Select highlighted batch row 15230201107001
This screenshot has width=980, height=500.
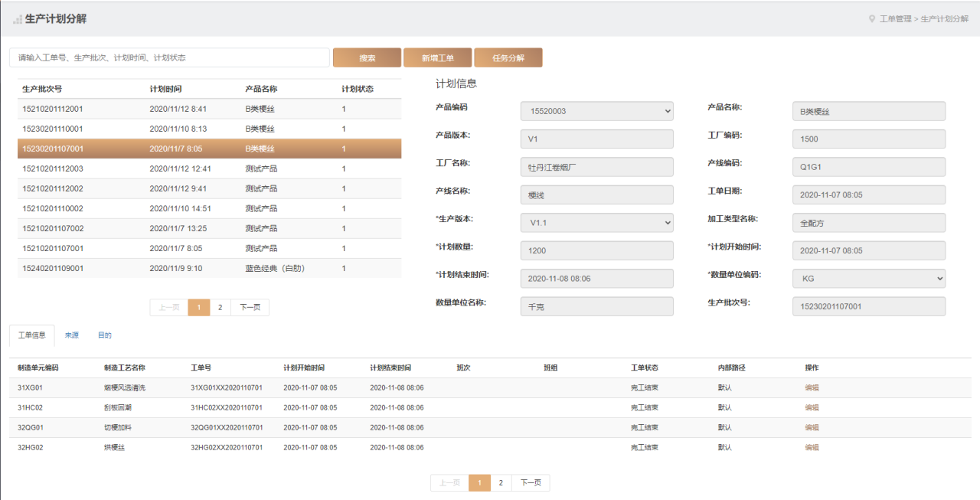tap(209, 149)
